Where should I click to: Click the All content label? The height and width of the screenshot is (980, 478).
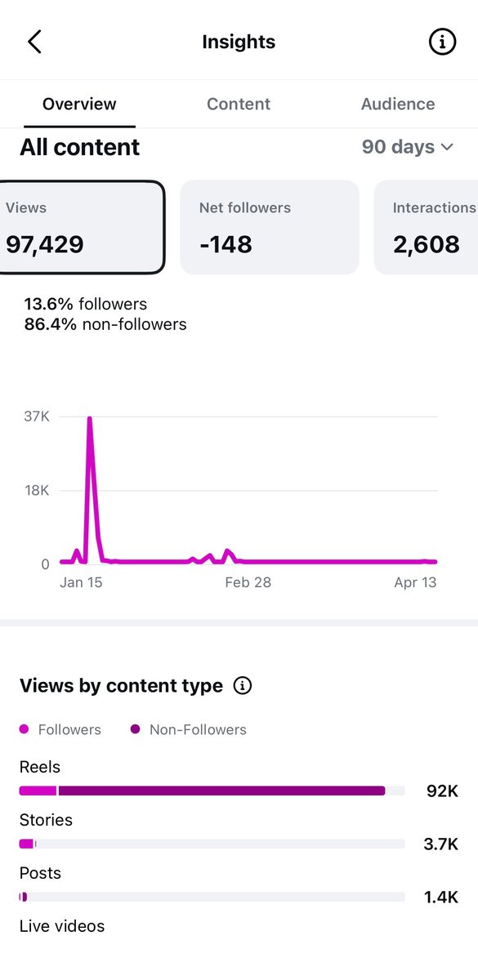pos(79,147)
